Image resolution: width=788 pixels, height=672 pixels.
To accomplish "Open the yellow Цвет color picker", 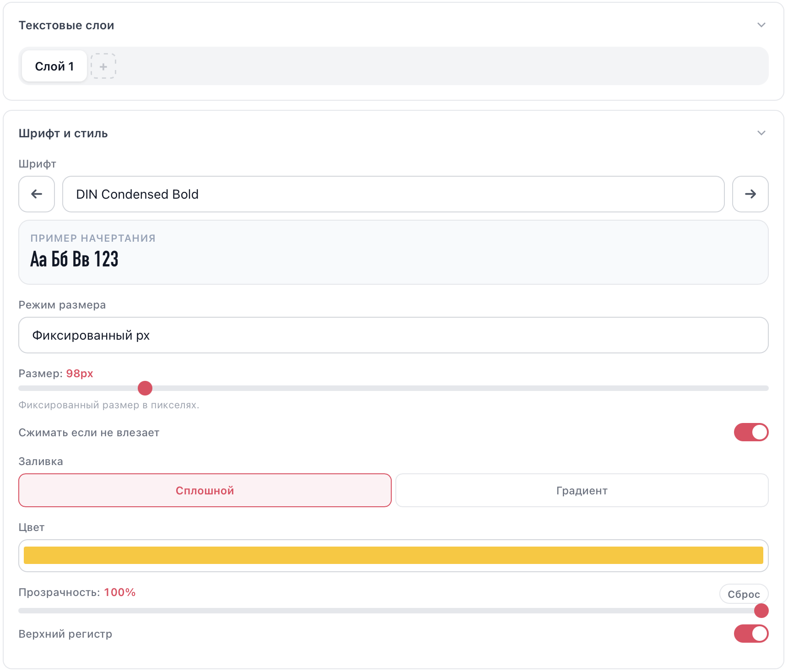I will tap(393, 555).
